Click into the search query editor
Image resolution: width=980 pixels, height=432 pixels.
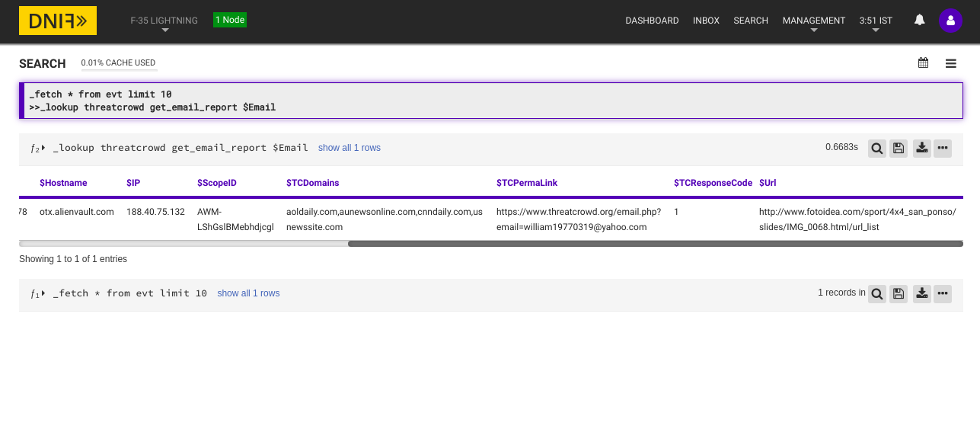(491, 101)
